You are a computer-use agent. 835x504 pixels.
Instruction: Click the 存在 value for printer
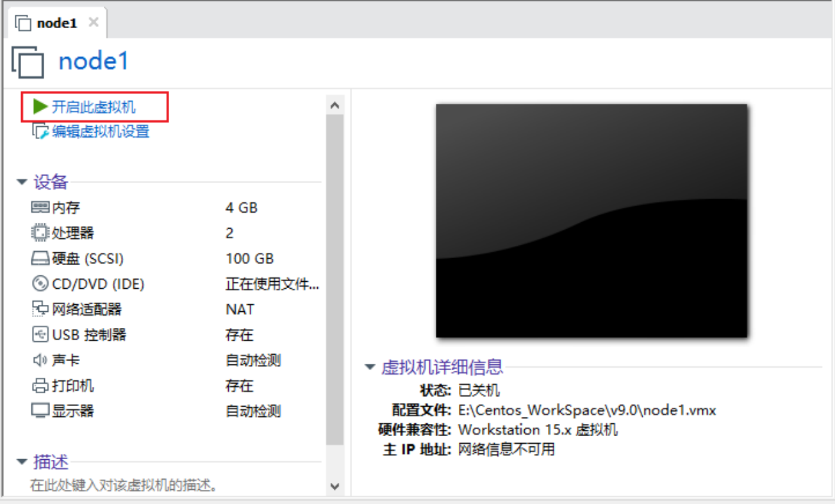click(240, 386)
